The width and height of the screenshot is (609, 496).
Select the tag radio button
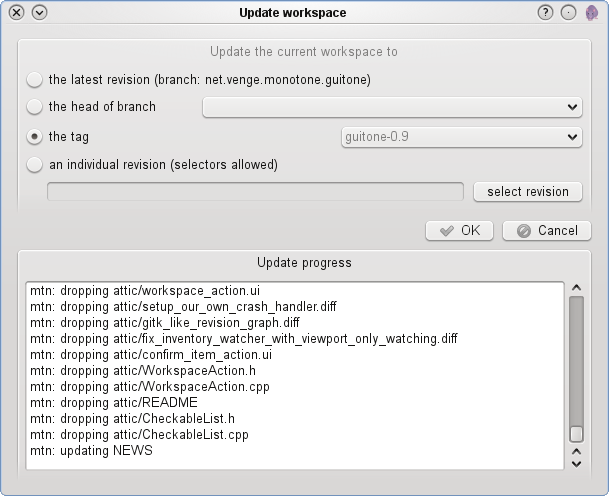[34, 137]
